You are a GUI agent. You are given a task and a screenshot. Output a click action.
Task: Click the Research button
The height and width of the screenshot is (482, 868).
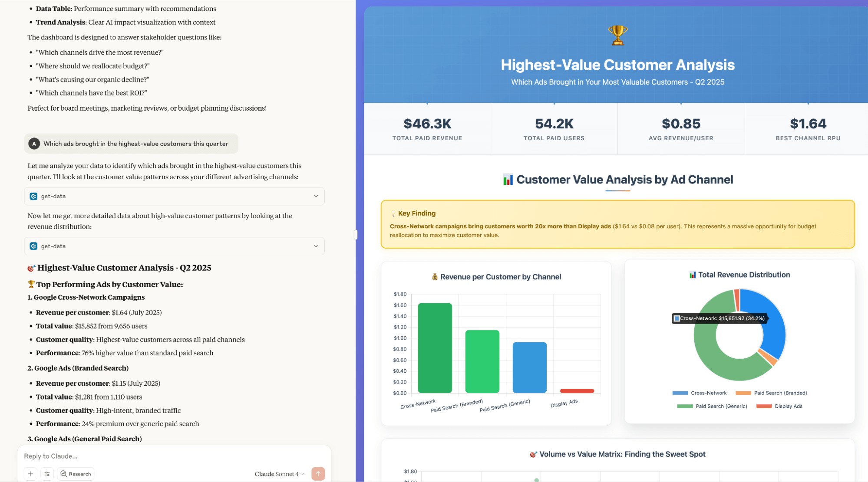tap(76, 474)
